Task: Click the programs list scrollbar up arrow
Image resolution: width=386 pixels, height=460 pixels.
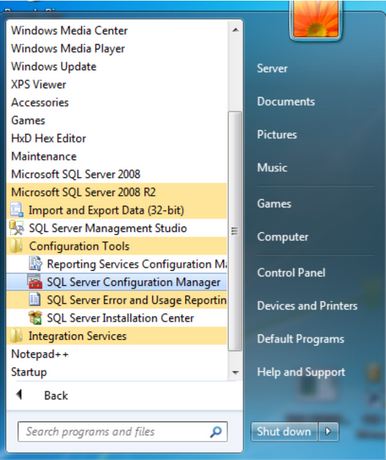Action: (235, 30)
